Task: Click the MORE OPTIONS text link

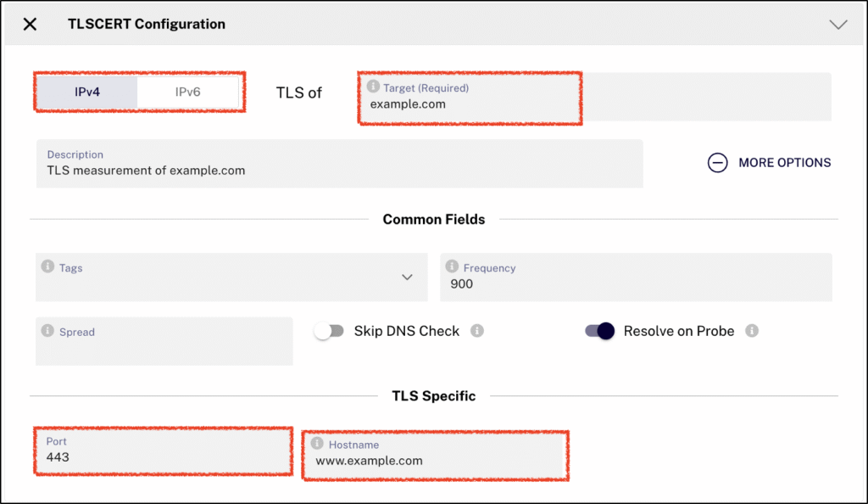Action: (x=784, y=163)
